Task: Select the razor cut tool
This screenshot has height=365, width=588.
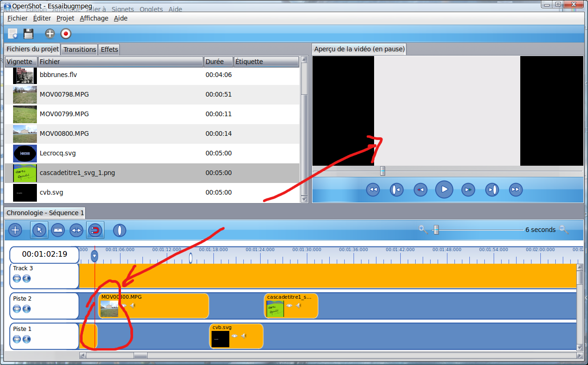Action: pos(58,230)
